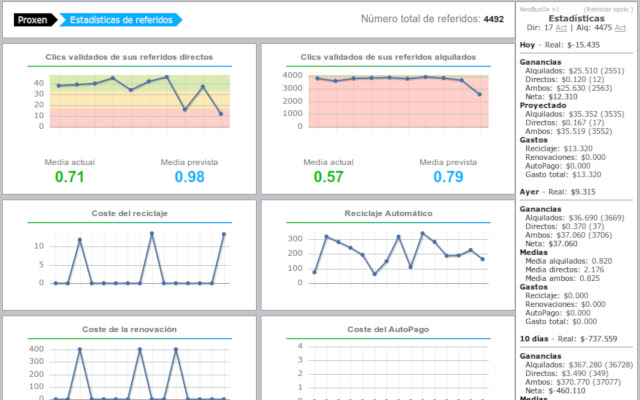This screenshot has width=640, height=400.
Task: Select the 0.71 Media actual value
Action: (x=69, y=177)
